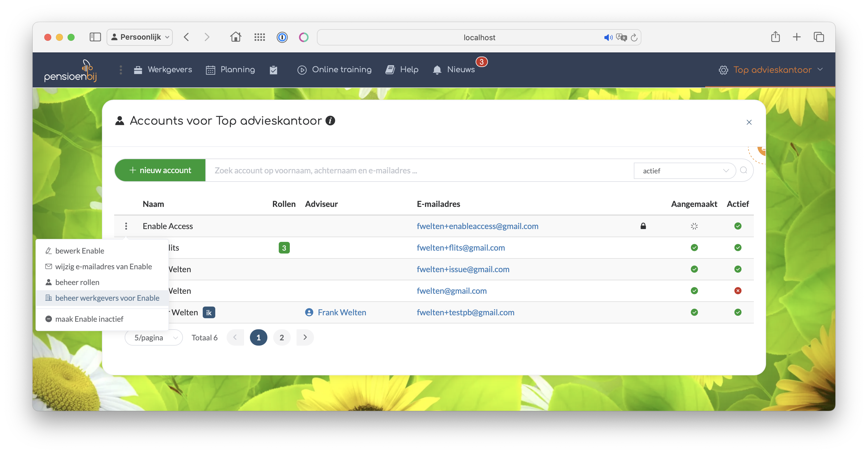Click Aangemaakt checkmark for fwelten@gmail.com row
Viewport: 868px width, 454px height.
[x=694, y=291]
